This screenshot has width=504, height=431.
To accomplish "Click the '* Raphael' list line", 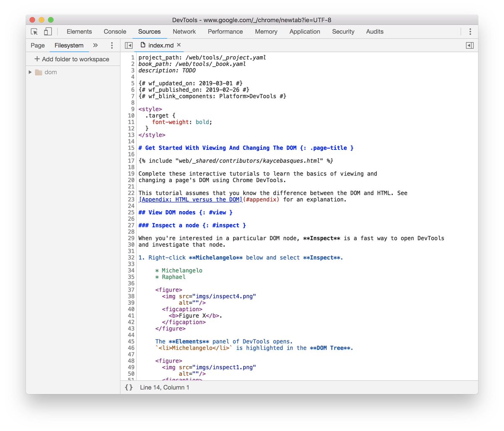I will point(171,277).
